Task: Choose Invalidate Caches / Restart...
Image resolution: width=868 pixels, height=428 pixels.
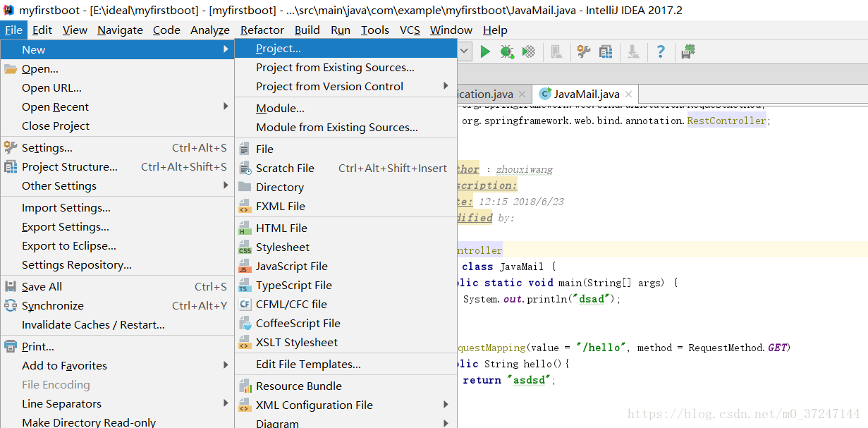Action: 117,325
